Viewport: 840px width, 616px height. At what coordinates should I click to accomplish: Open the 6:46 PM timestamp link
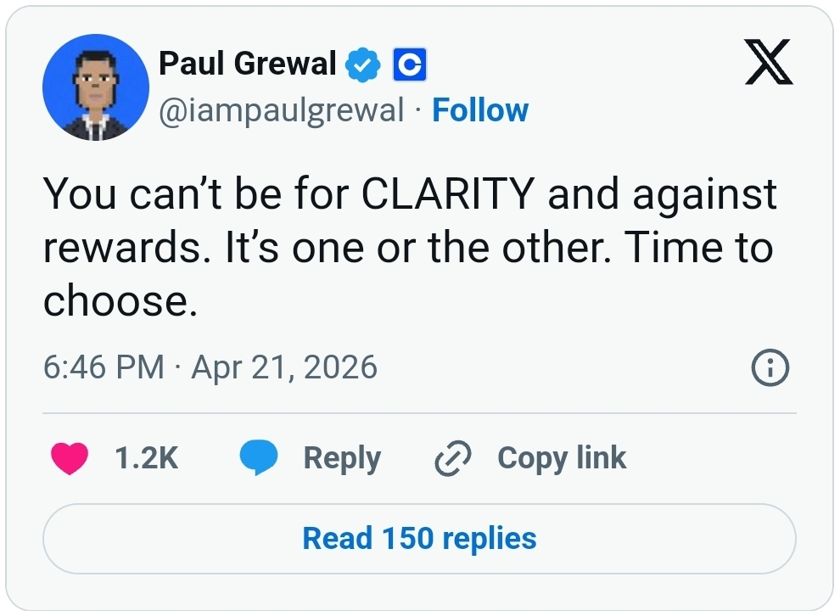[x=103, y=367]
